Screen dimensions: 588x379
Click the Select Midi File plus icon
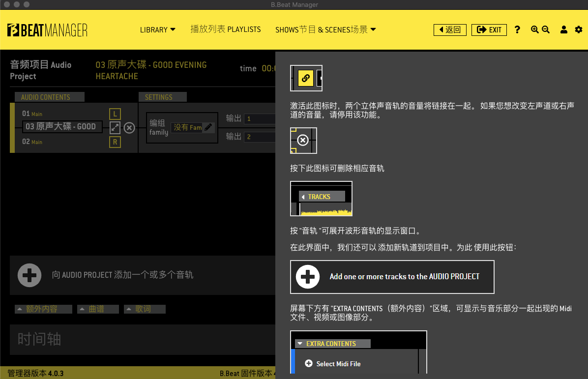pyautogui.click(x=309, y=363)
